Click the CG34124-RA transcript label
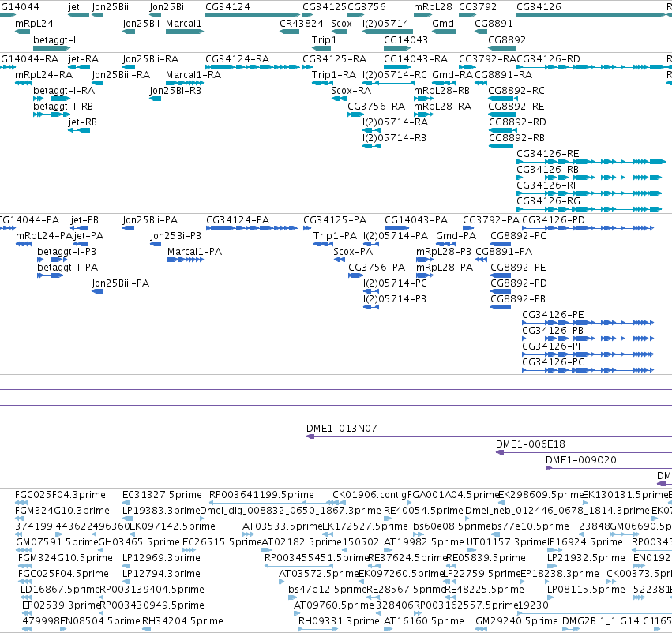672x633 pixels. 238,58
